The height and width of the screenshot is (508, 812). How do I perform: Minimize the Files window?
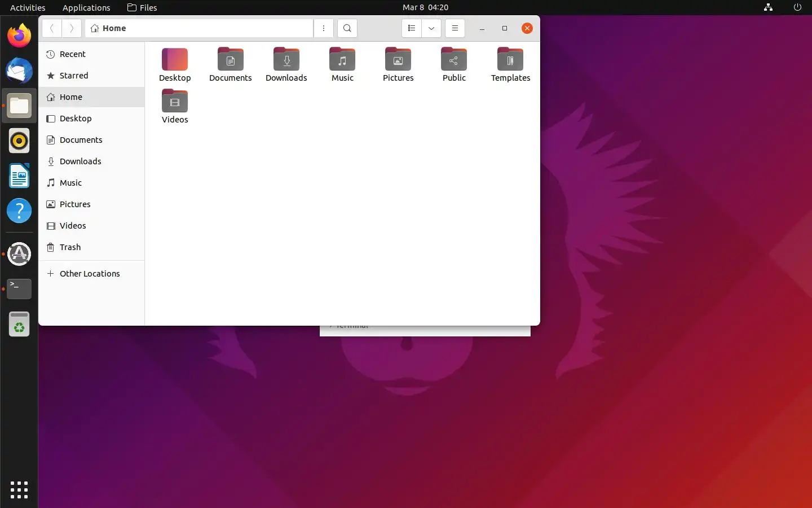[482, 28]
